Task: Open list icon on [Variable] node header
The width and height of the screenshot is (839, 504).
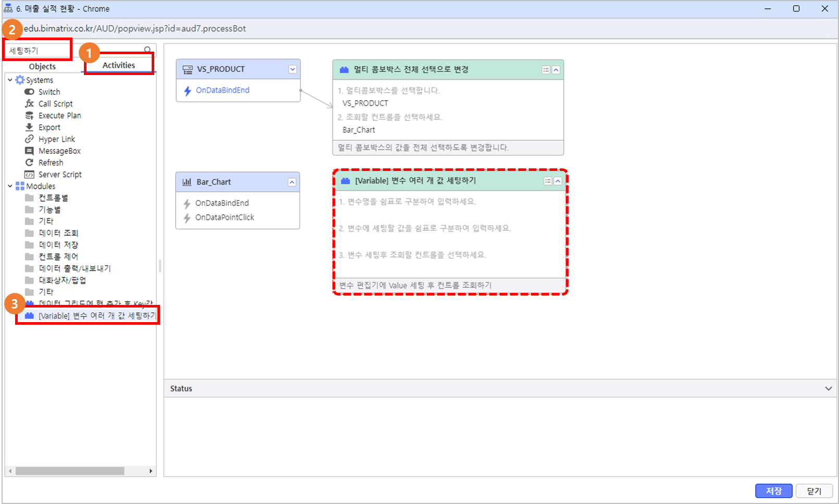Action: (548, 181)
